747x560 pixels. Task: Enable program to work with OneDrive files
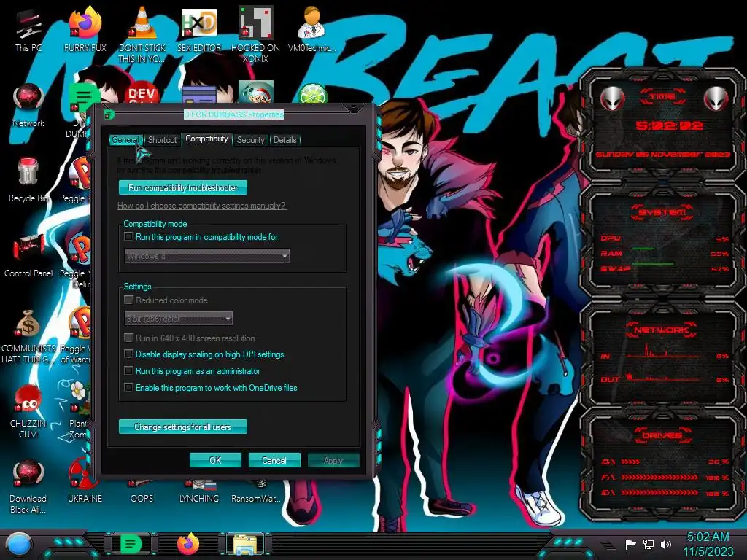[x=128, y=387]
